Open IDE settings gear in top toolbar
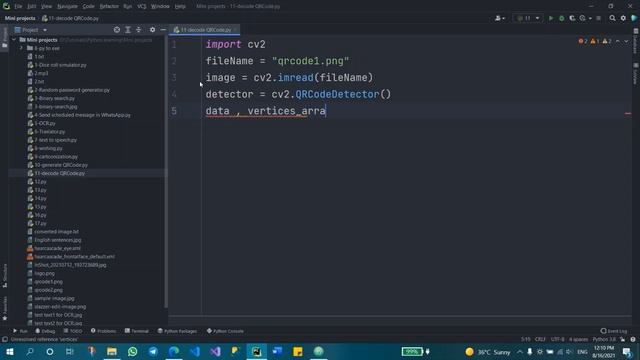Viewport: 640px width, 360px height. [x=623, y=18]
